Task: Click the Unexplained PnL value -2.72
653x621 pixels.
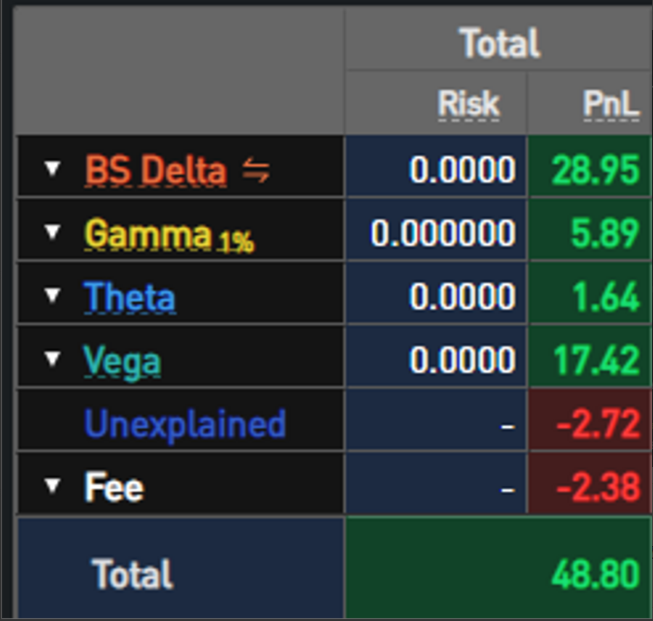Action: [x=596, y=424]
